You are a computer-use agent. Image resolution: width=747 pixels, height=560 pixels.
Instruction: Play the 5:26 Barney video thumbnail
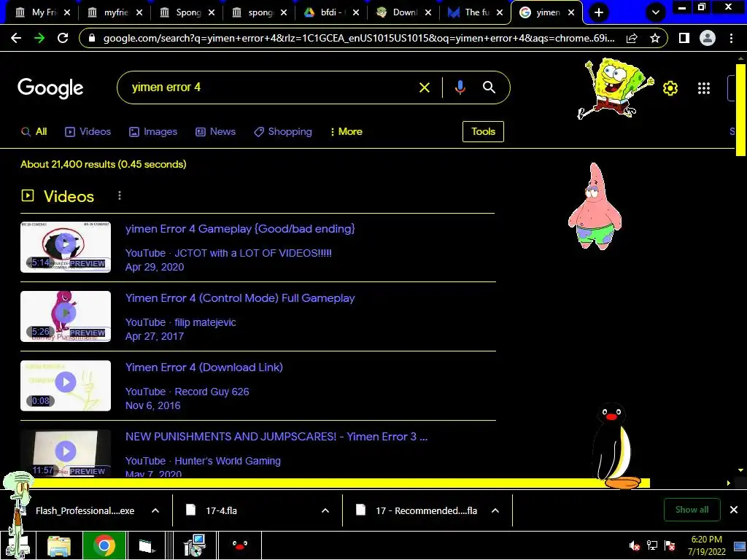click(66, 316)
